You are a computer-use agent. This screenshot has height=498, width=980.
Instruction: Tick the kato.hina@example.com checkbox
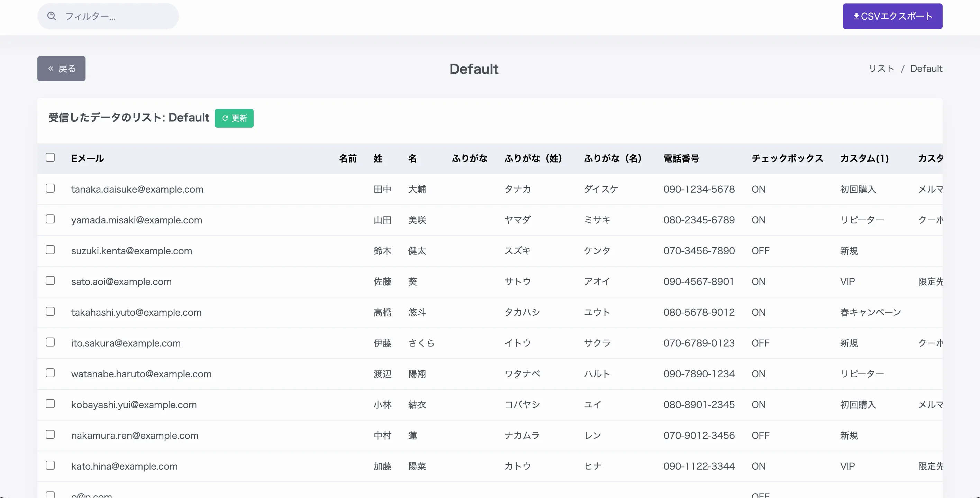50,465
